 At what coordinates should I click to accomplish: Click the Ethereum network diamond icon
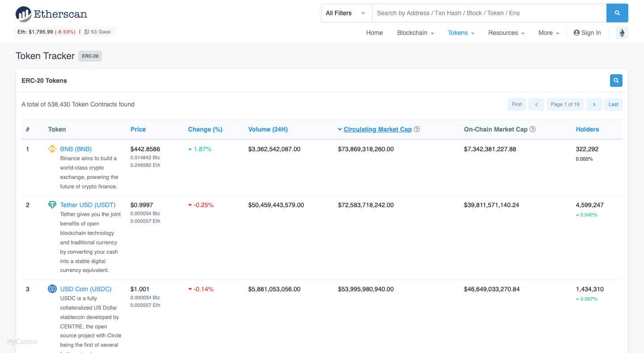[x=622, y=33]
